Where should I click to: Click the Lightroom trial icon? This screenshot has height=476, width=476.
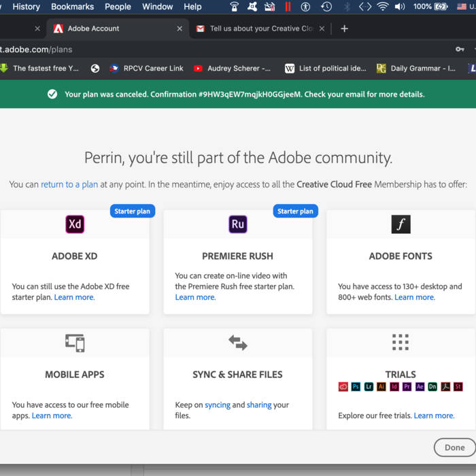coord(369,387)
